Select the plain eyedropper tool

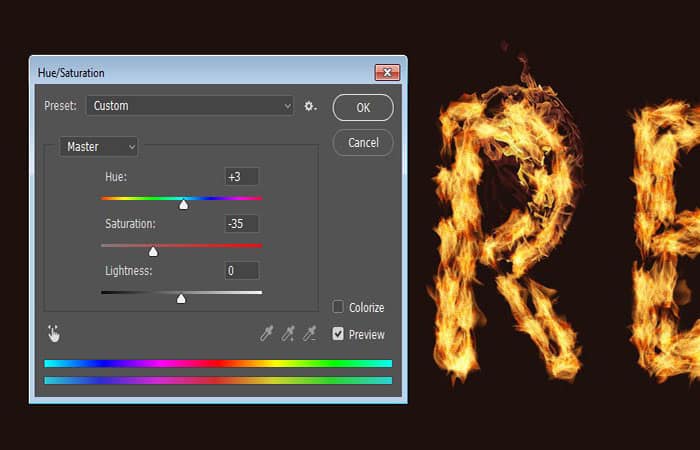pyautogui.click(x=267, y=333)
